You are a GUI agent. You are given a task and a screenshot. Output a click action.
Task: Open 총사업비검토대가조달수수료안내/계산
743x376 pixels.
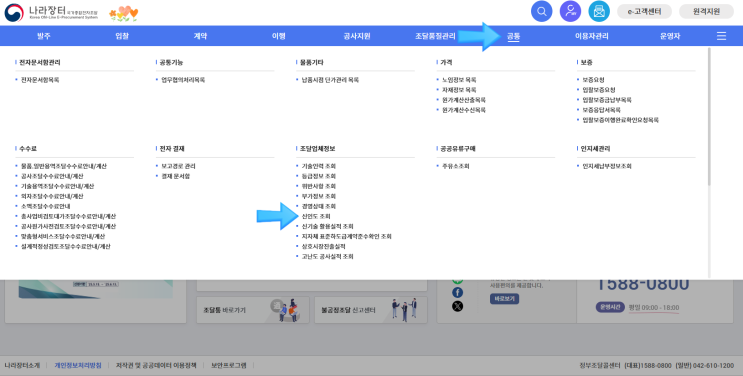click(x=68, y=216)
